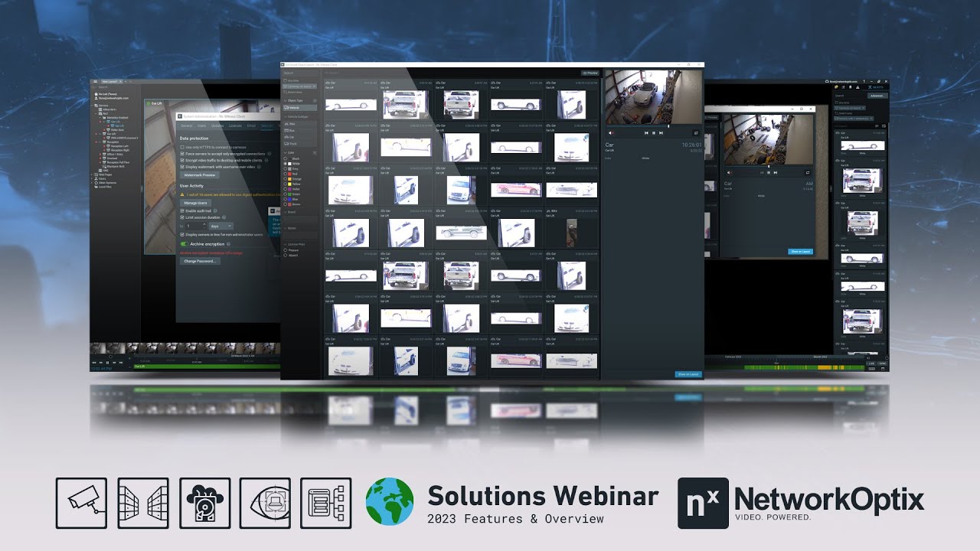Viewport: 980px width, 551px height.
Task: Click Show on Layout in right popup
Action: (x=801, y=251)
